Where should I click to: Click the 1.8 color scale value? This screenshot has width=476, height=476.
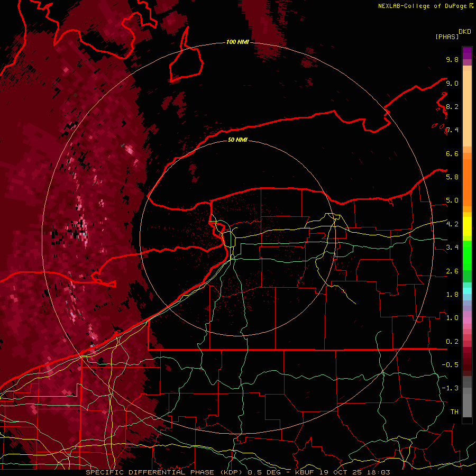click(x=452, y=294)
